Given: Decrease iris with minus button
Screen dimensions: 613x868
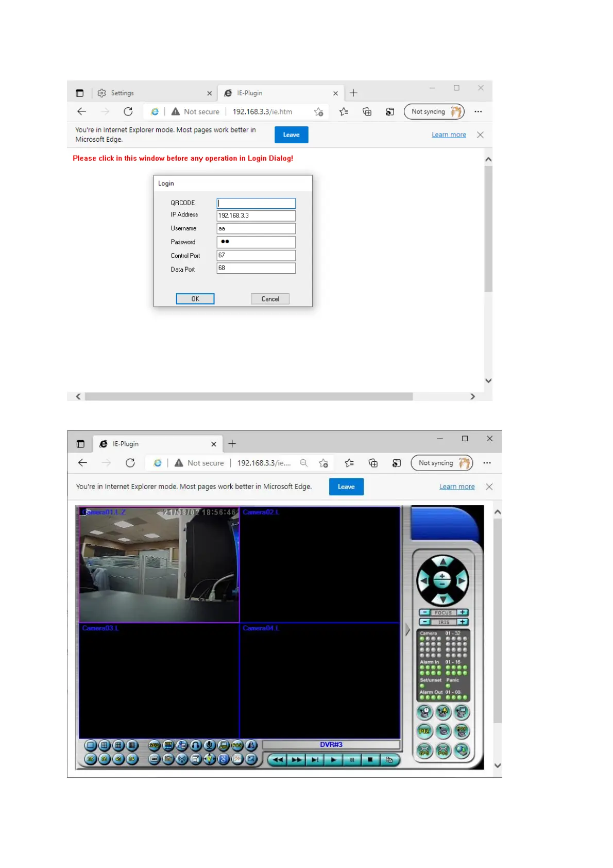Looking at the screenshot, I should point(424,622).
